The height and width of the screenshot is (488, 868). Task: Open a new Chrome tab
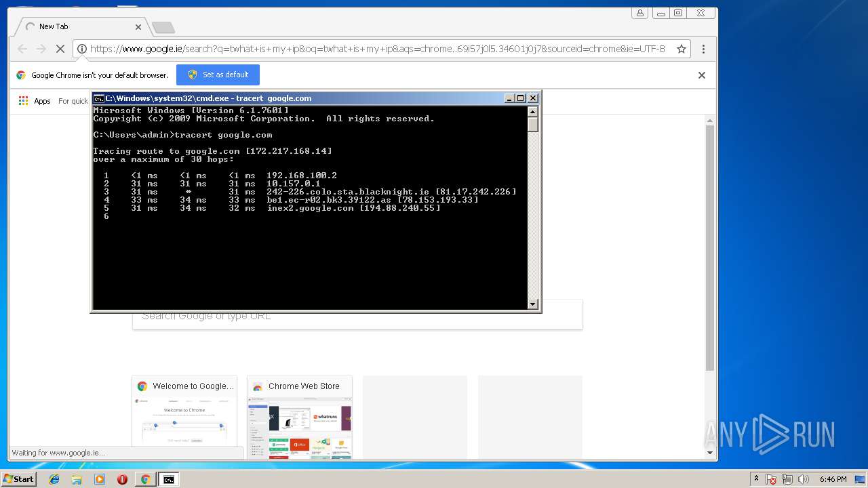pos(163,27)
